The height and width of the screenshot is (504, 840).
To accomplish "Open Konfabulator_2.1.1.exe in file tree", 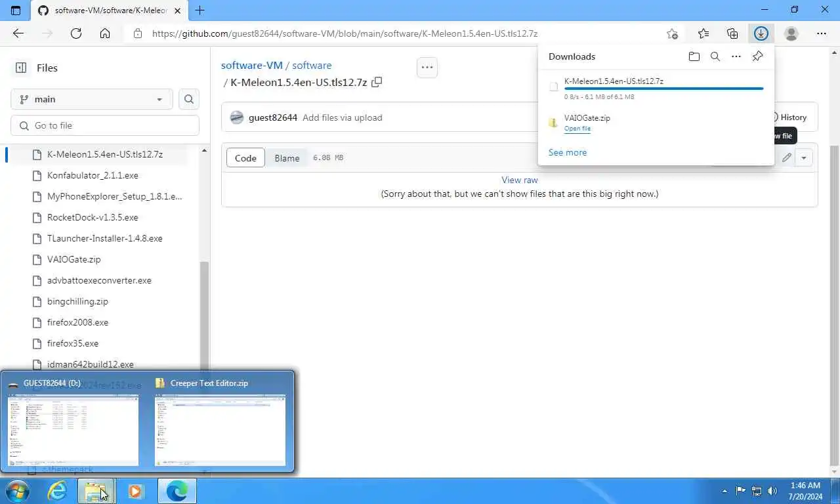I will (x=93, y=175).
